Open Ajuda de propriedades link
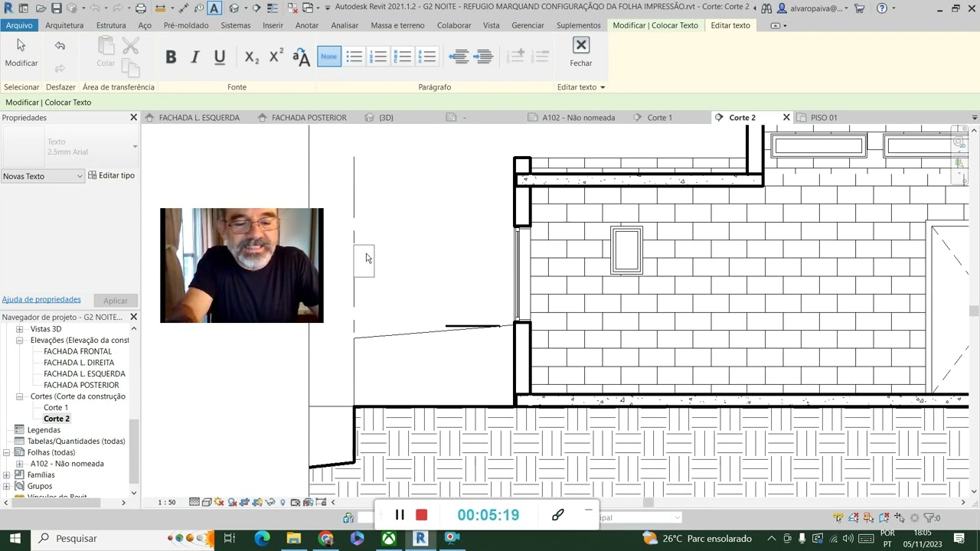The width and height of the screenshot is (980, 551). pos(41,300)
